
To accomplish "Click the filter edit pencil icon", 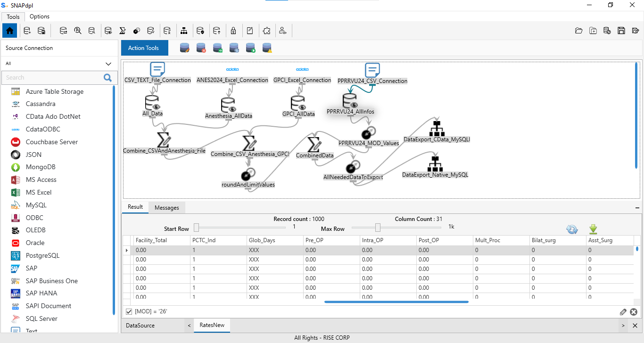I will coord(623,312).
